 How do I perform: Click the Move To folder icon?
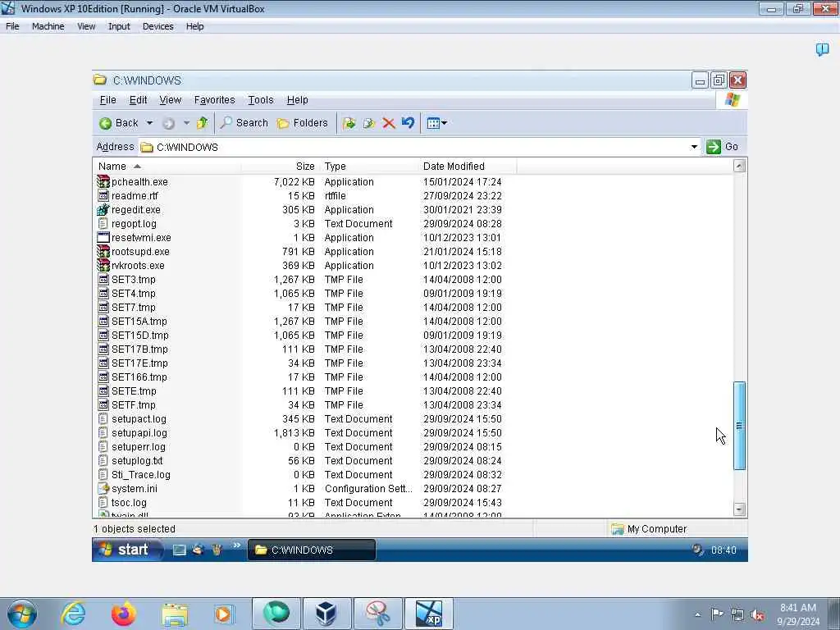pos(349,123)
